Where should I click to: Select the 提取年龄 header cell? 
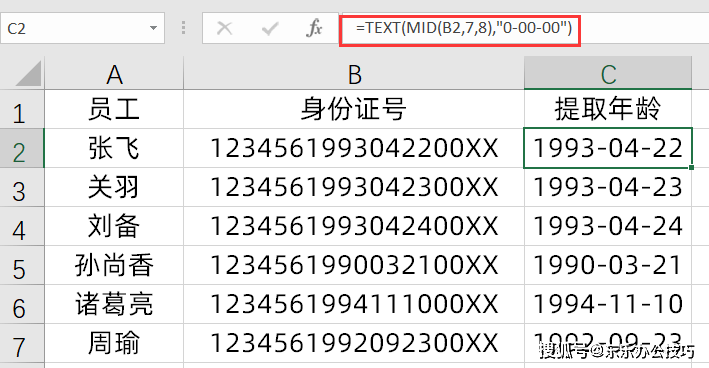[x=608, y=109]
